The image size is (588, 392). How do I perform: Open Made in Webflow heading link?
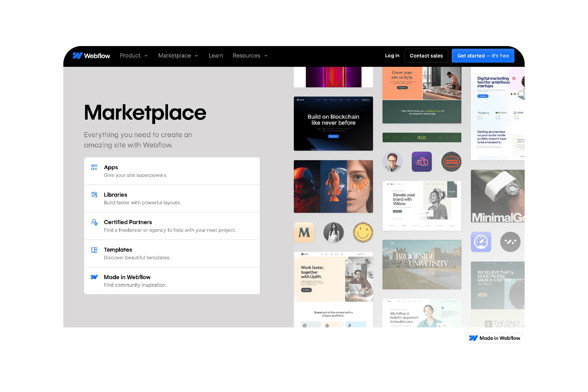pyautogui.click(x=127, y=277)
